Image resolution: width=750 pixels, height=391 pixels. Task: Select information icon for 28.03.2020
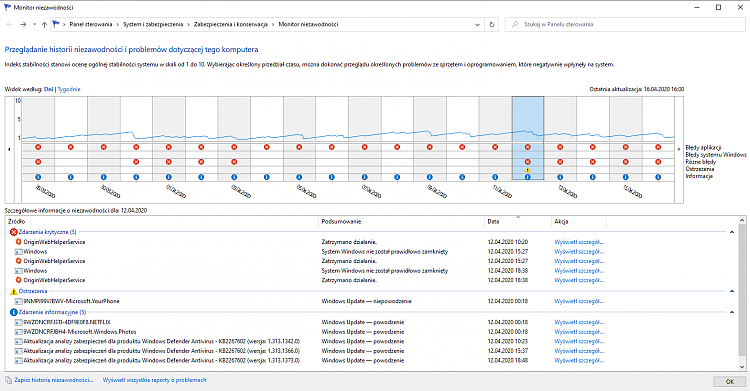click(x=38, y=177)
